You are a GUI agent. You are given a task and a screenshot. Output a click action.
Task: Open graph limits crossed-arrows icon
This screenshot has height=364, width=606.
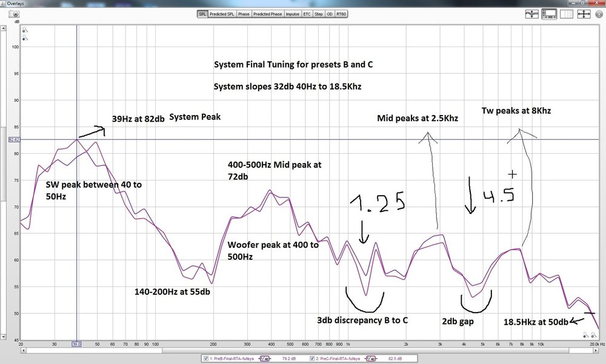[584, 15]
